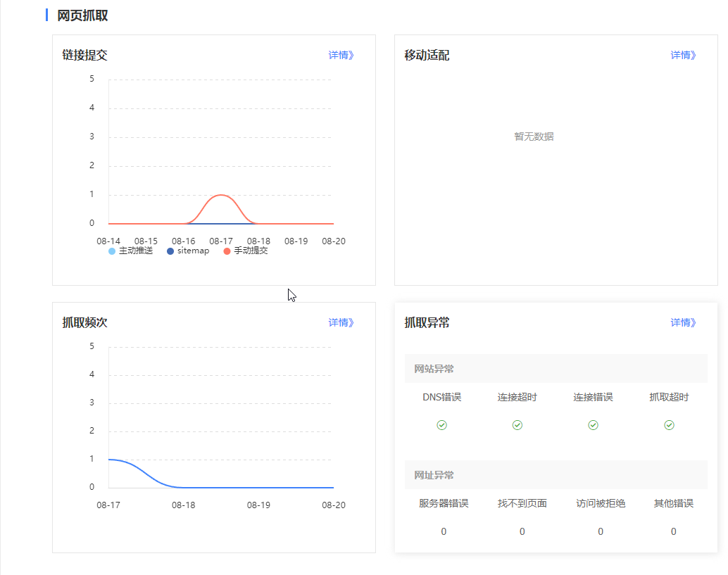
Task: Toggle 主动推送 legend series
Action: [x=131, y=251]
